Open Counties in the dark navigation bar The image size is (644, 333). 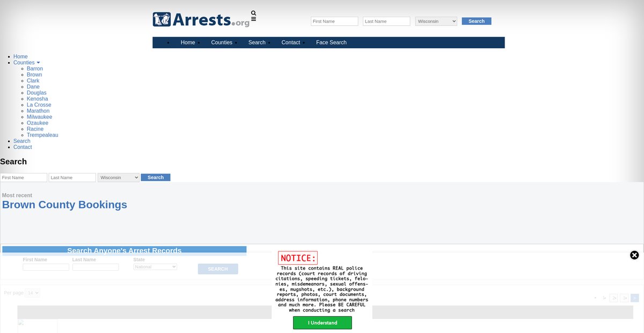222,42
